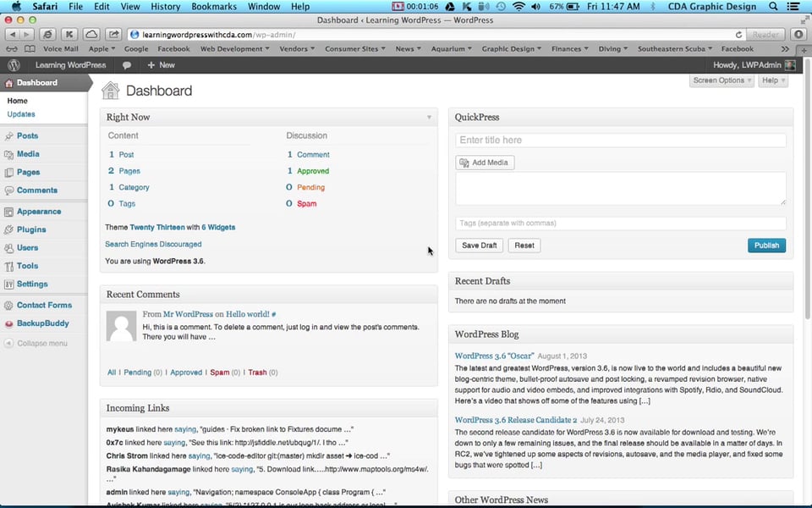The height and width of the screenshot is (508, 812).
Task: Click the QuickPress title input field
Action: (620, 140)
